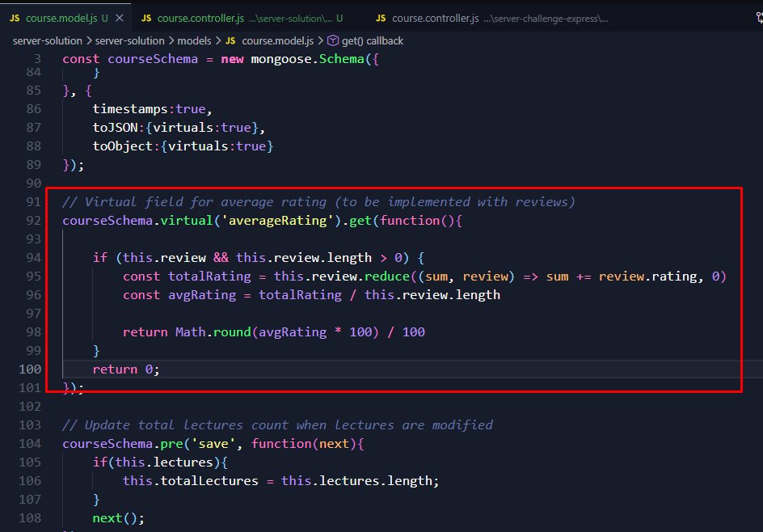Screen dimensions: 763x532
Task: Click line number 92 in gutter
Action: [34, 221]
